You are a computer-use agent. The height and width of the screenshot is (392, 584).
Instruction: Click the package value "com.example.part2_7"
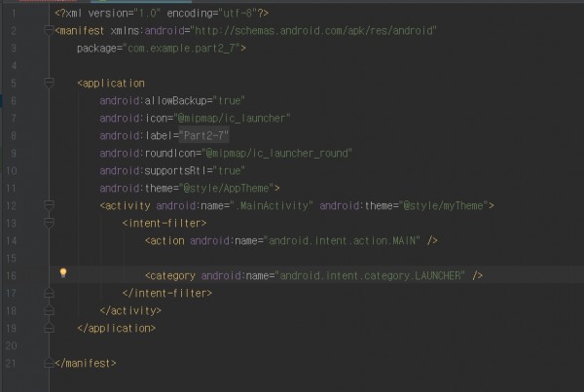pyautogui.click(x=181, y=49)
